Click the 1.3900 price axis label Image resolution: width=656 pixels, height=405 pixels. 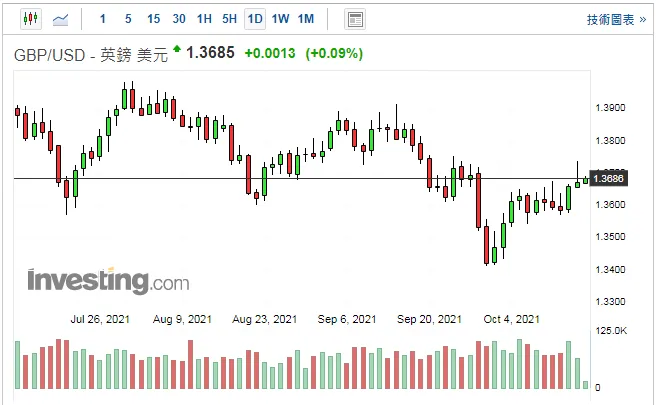[610, 108]
